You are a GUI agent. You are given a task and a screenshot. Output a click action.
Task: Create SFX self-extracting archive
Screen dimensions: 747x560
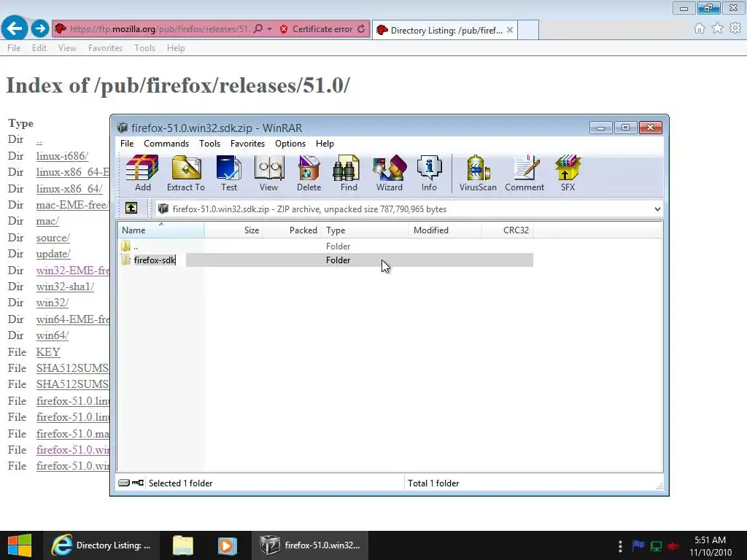coord(568,174)
